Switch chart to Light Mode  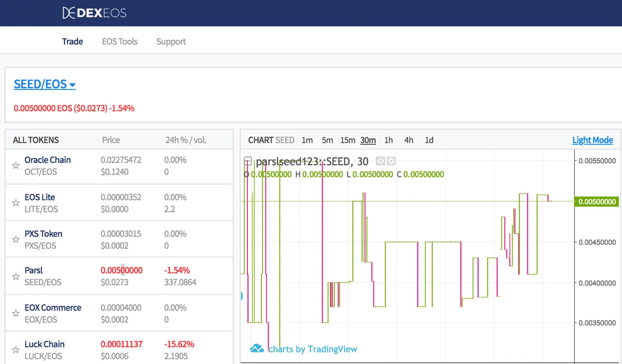coord(592,140)
